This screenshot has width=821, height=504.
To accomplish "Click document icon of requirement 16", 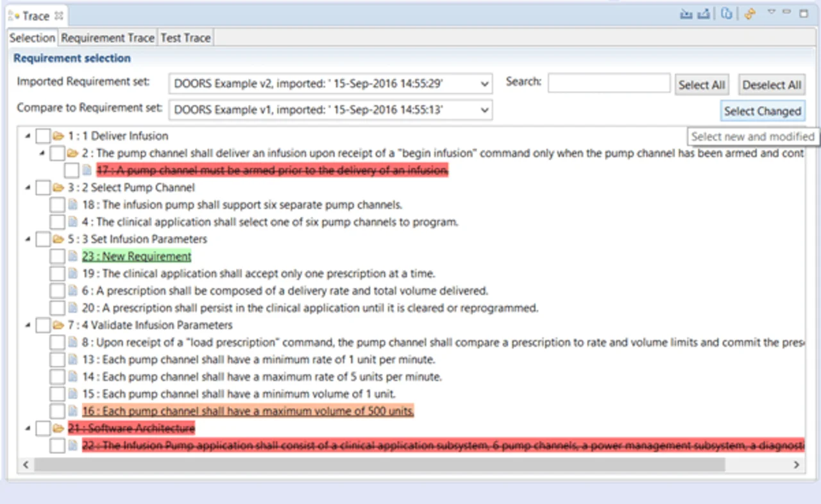I will coord(72,411).
